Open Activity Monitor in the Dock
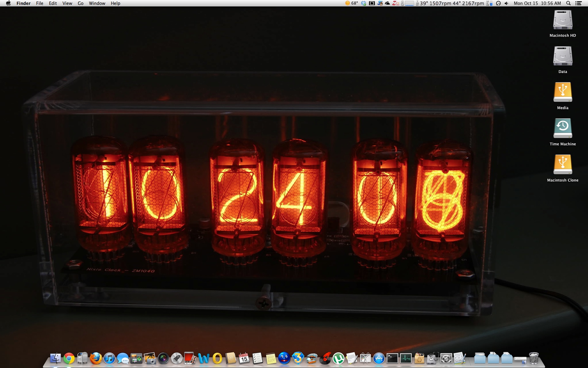 (406, 358)
